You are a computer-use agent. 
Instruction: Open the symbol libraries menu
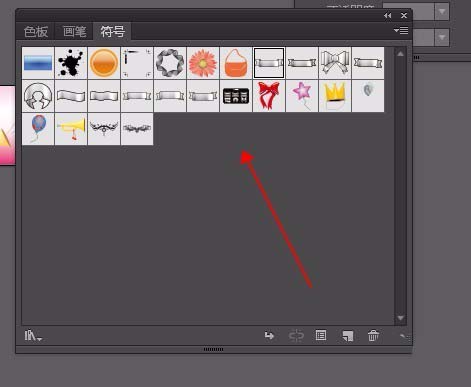[33, 336]
